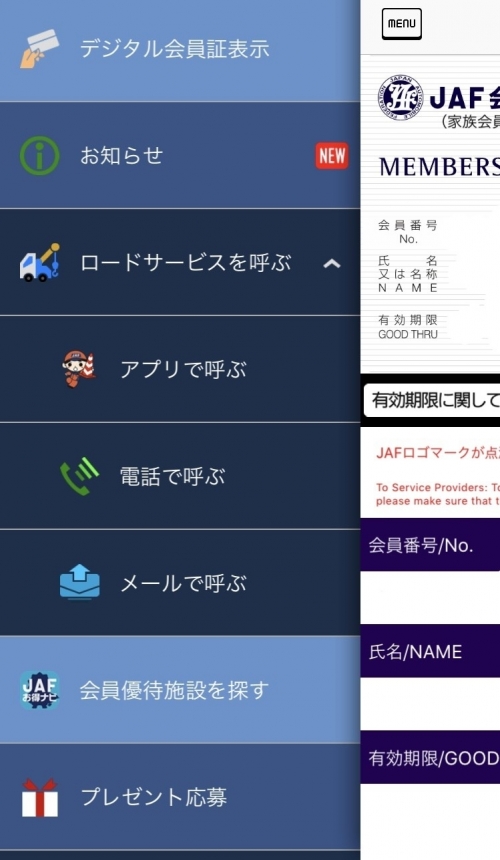Tap the 有効期限に関して button
The width and height of the screenshot is (500, 860).
coord(432,400)
